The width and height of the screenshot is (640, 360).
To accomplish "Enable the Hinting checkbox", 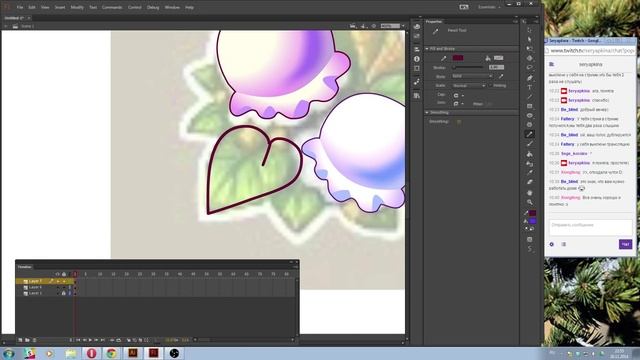I will tap(491, 86).
